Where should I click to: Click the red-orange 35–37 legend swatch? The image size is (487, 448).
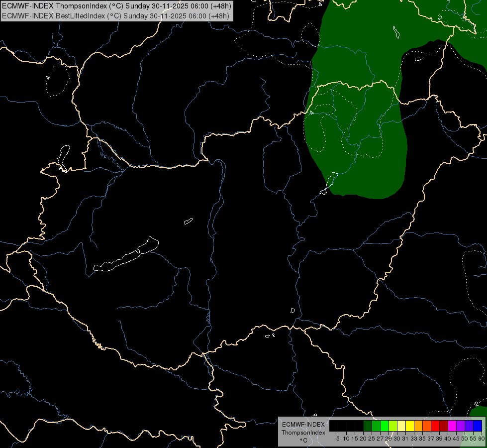427,426
